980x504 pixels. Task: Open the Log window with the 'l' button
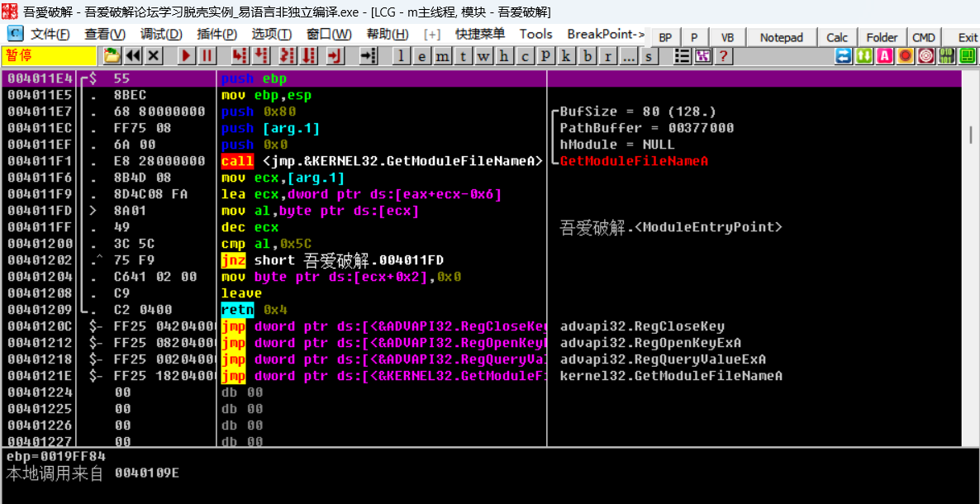pos(401,56)
